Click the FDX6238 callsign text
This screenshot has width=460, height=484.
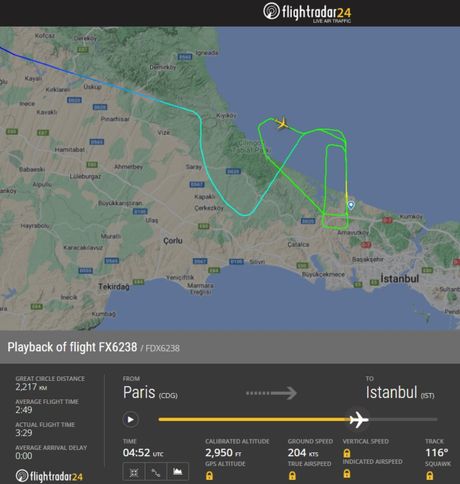tap(163, 348)
